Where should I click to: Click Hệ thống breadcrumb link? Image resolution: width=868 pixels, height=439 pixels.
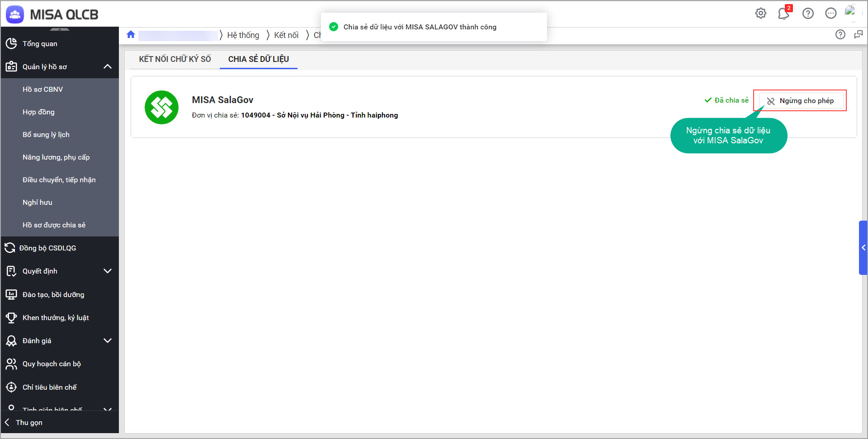[243, 35]
